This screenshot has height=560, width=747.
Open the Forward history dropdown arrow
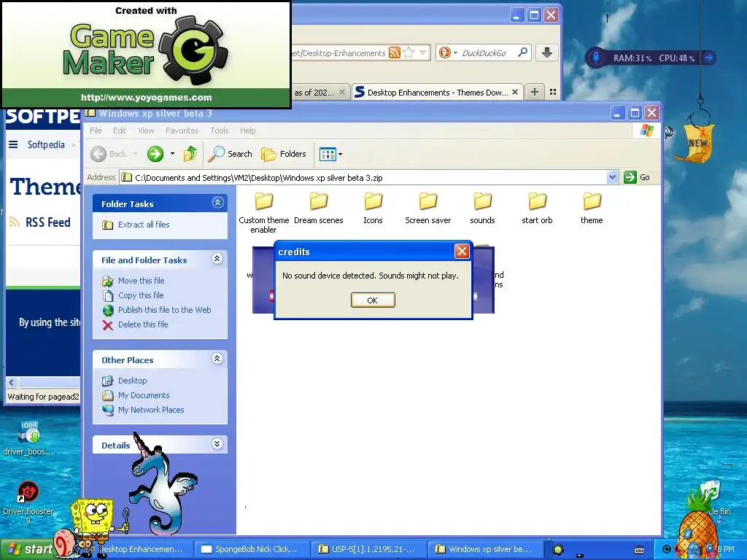click(x=172, y=154)
